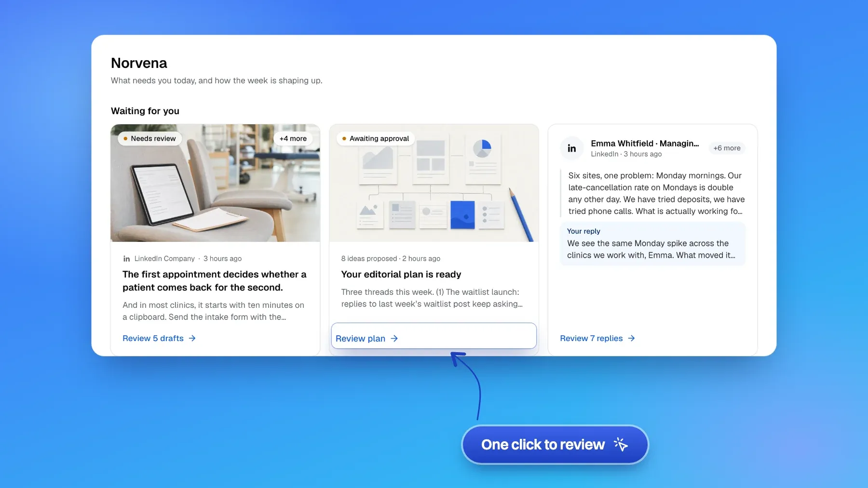The width and height of the screenshot is (868, 488).
Task: Click the One click to review button
Action: 555,445
